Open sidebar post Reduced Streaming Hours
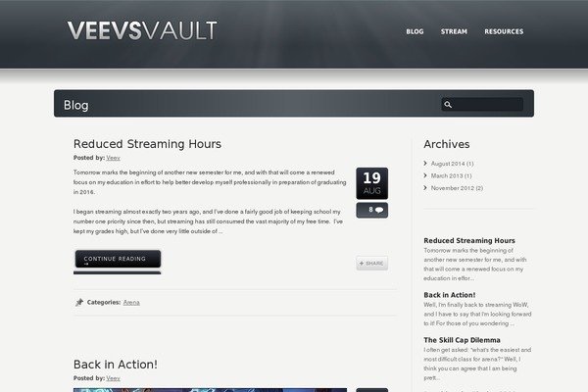588x392 pixels. tap(469, 241)
